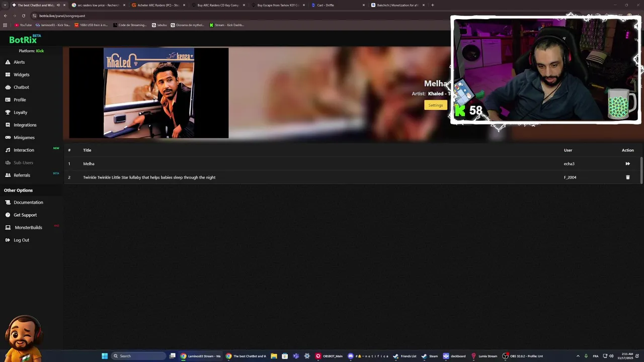The height and width of the screenshot is (362, 644).
Task: Open the Profile page
Action: [x=20, y=100]
